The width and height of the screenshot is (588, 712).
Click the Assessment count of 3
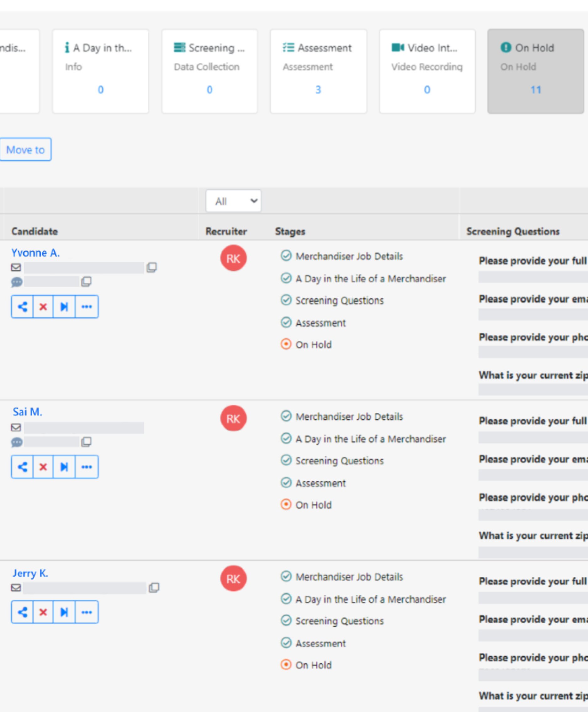pyautogui.click(x=318, y=90)
